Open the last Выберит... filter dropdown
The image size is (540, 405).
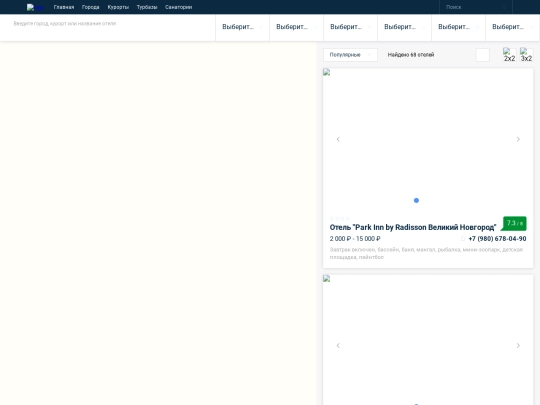tap(512, 27)
